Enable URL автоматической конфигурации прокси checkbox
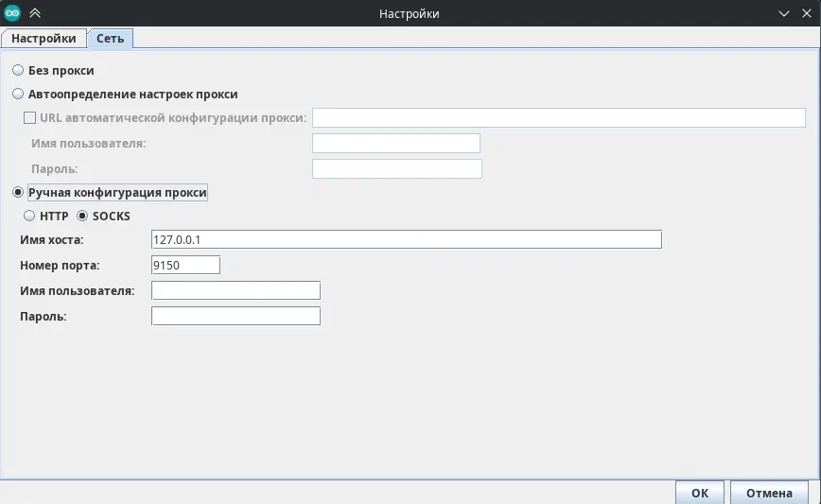The width and height of the screenshot is (821, 504). (x=30, y=118)
